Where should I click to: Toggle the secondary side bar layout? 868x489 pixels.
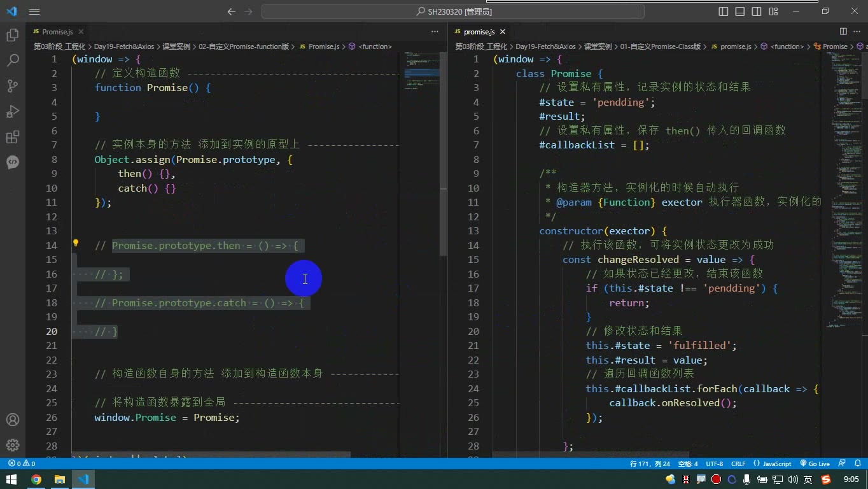pyautogui.click(x=757, y=11)
